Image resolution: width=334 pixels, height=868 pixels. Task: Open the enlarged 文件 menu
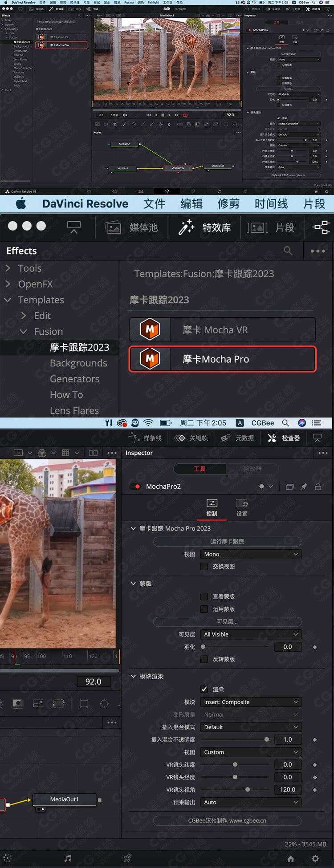point(154,204)
